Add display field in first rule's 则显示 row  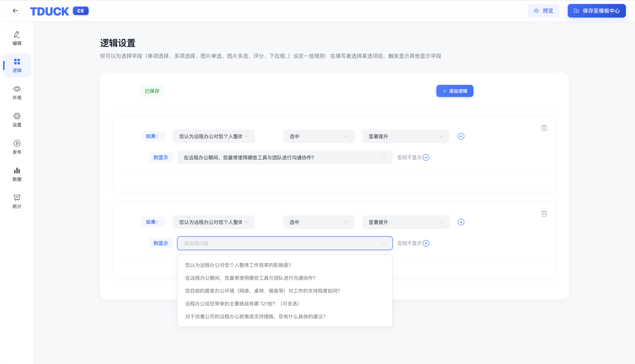pos(426,157)
